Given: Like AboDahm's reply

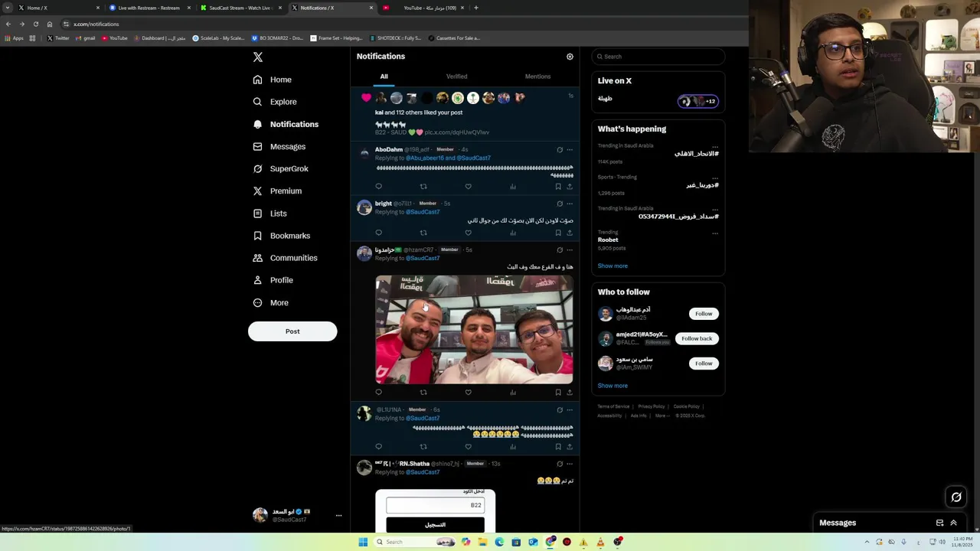Looking at the screenshot, I should point(468,186).
